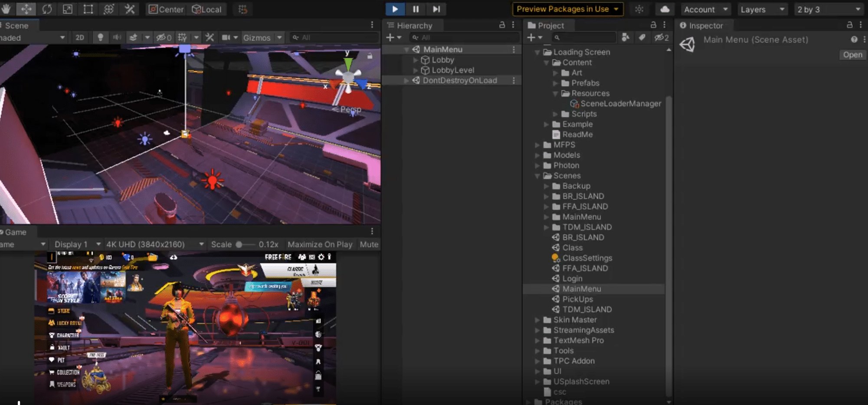Screen dimensions: 868x405
Task: Open the Collab services sun icon
Action: click(639, 9)
